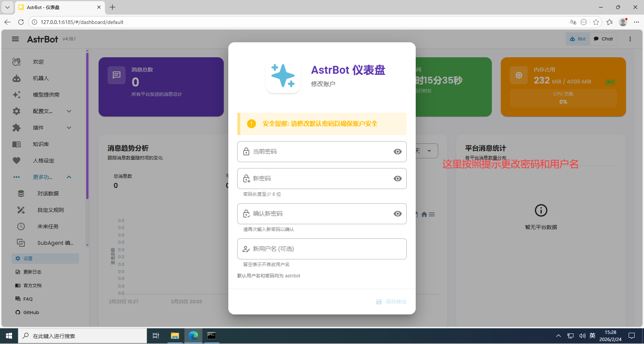Expand the 配置文件 submenu chevron

click(x=69, y=111)
